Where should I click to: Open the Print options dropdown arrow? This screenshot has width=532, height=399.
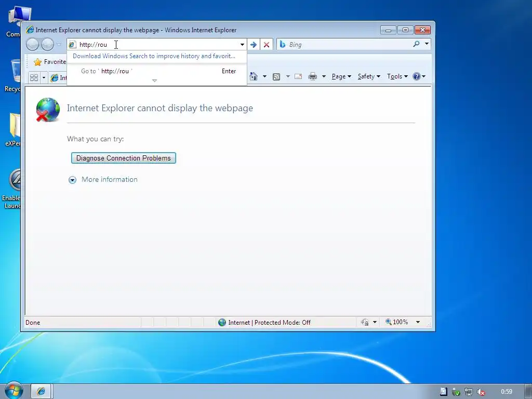[324, 76]
